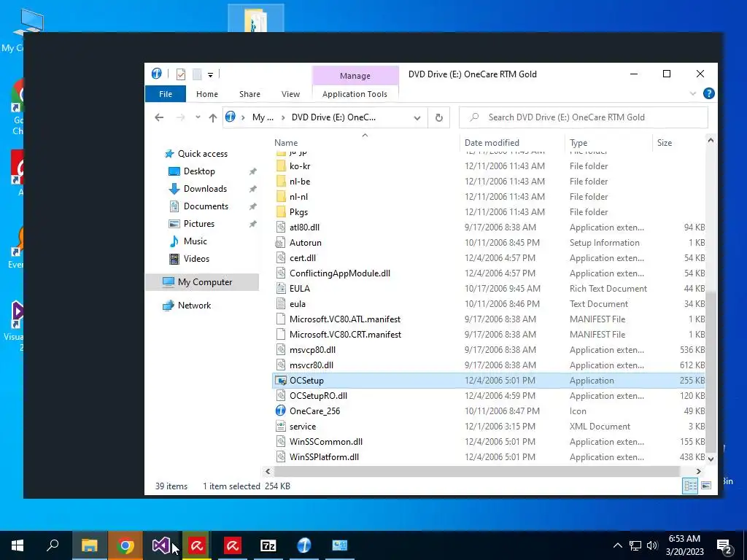
Task: Sort by Size column header
Action: pyautogui.click(x=664, y=142)
